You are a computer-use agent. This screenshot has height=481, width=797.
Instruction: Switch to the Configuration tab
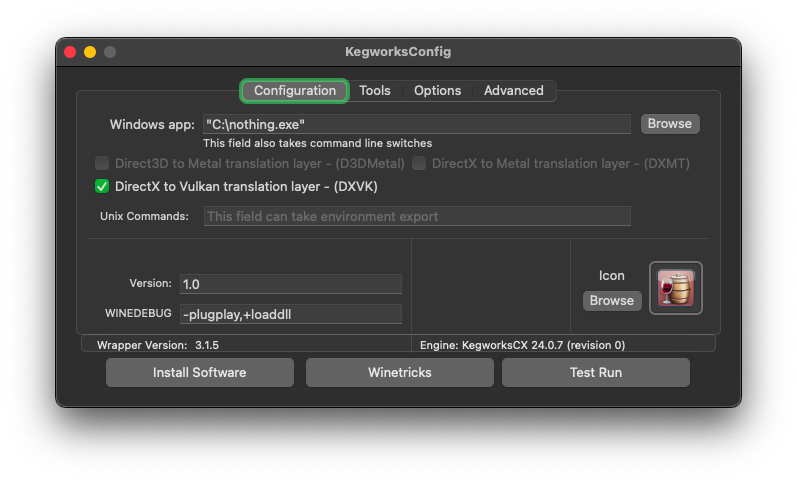point(294,91)
